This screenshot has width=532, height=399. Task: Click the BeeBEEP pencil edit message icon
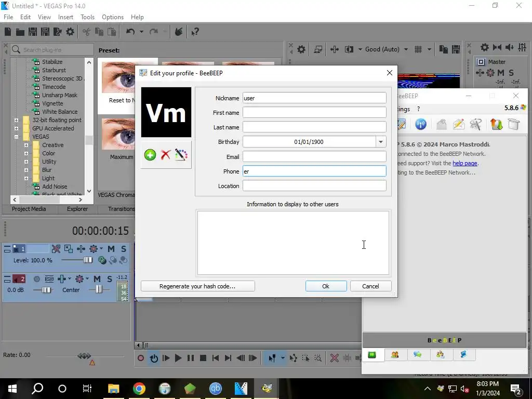[458, 124]
